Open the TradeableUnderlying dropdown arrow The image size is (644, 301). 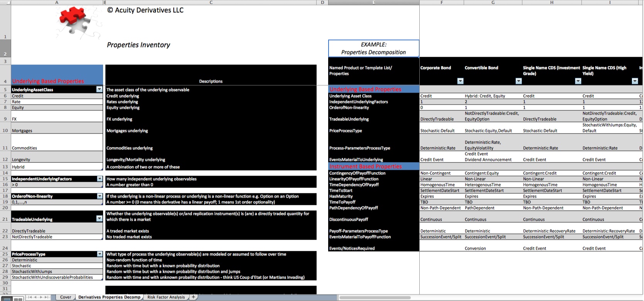tap(99, 219)
